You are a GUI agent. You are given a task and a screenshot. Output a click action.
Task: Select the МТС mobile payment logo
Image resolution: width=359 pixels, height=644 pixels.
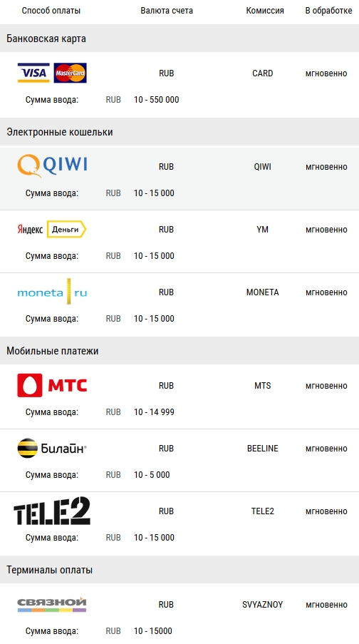click(52, 385)
